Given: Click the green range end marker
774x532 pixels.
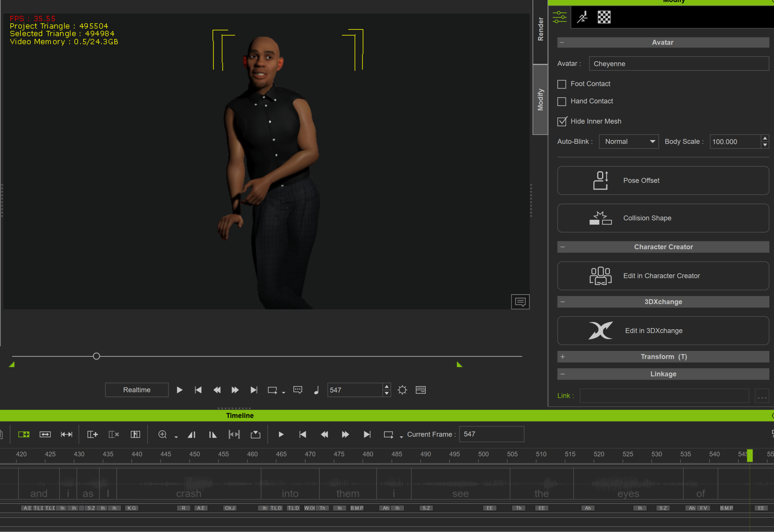Looking at the screenshot, I should [x=459, y=364].
